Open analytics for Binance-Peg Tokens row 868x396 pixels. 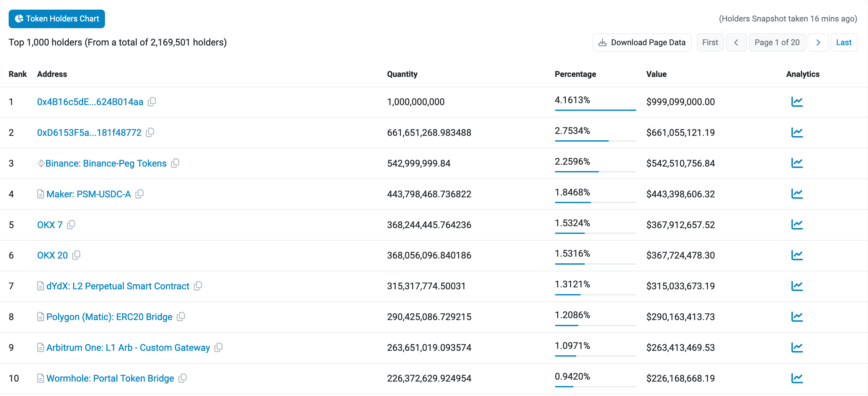[797, 163]
